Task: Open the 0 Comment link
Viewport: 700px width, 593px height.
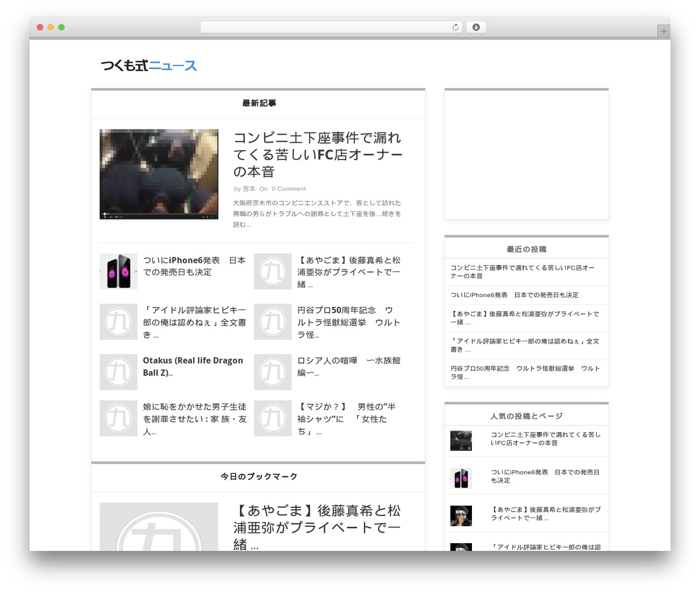Action: [289, 189]
